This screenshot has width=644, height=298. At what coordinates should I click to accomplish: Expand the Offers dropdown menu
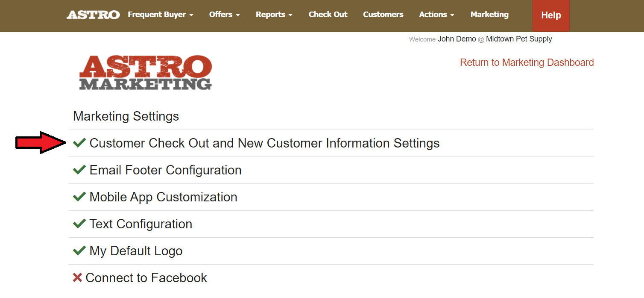(225, 15)
